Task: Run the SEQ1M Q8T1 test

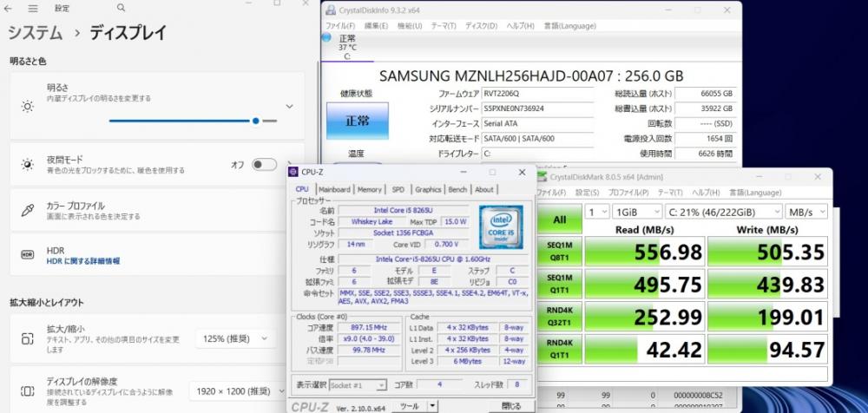Action: pyautogui.click(x=560, y=252)
